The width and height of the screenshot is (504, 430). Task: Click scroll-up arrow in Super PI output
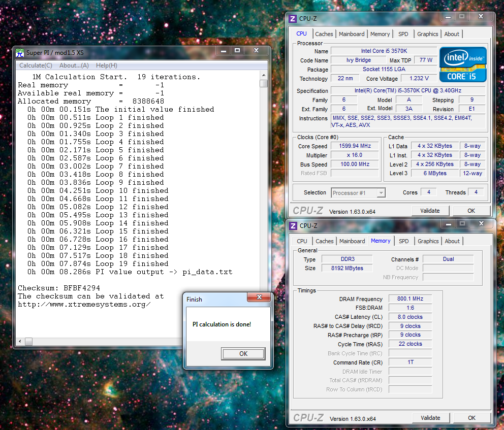264,75
